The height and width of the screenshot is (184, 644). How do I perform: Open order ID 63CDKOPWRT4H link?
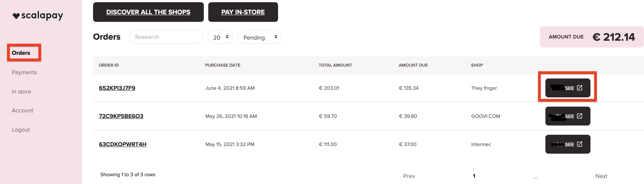[x=122, y=144]
